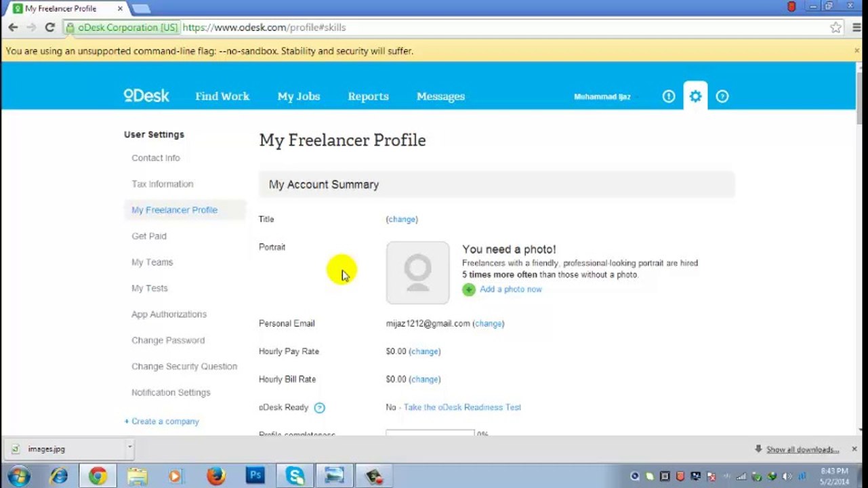The image size is (868, 488).
Task: Launch Firefox from the taskbar
Action: pos(215,476)
